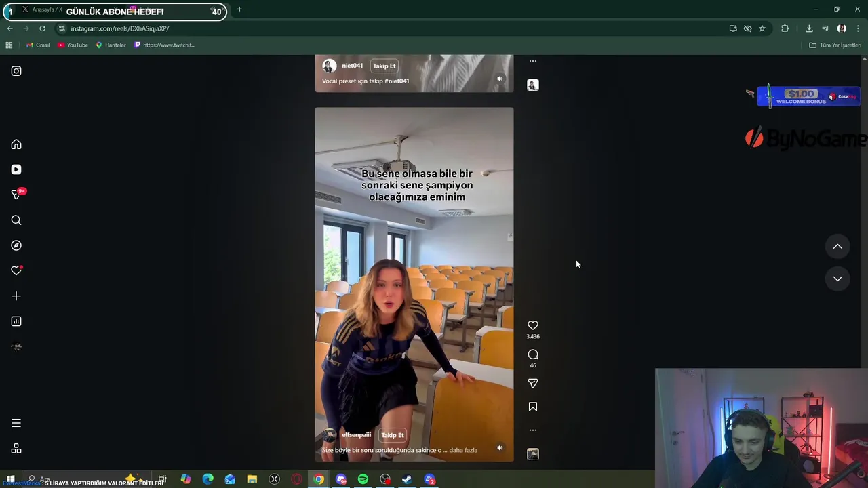Open Haritalar bookmark
The height and width of the screenshot is (488, 868).
tap(111, 45)
